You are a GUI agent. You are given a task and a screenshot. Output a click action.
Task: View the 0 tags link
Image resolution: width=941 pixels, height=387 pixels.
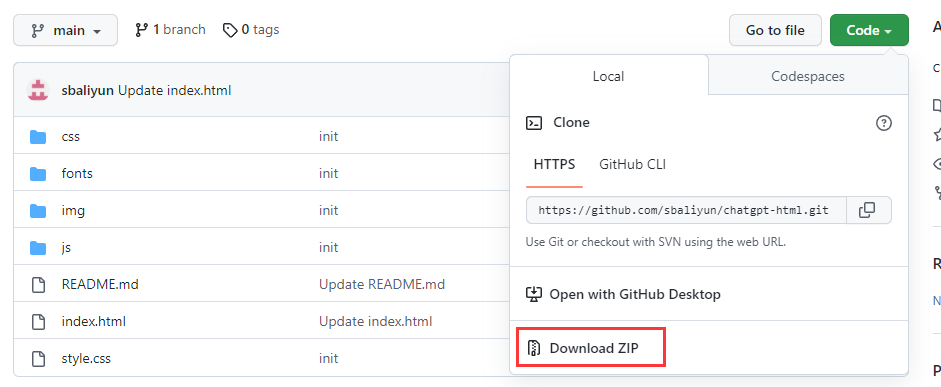tap(251, 29)
